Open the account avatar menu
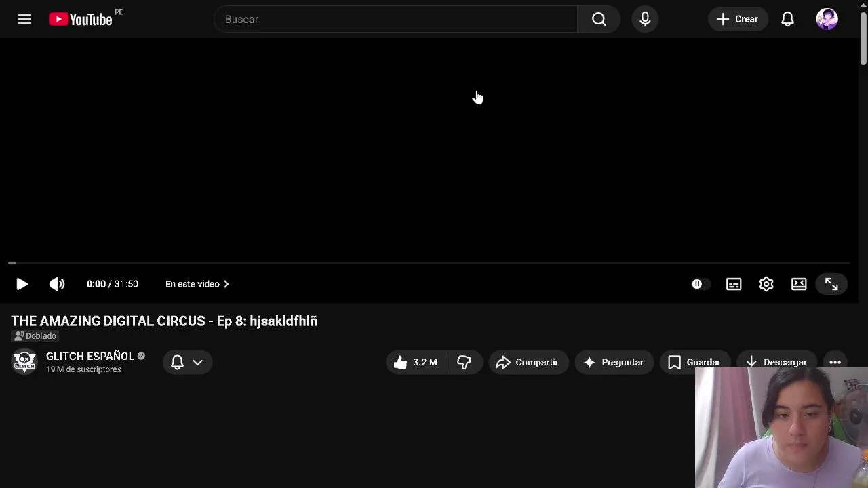Viewport: 868px width, 488px height. click(x=827, y=19)
